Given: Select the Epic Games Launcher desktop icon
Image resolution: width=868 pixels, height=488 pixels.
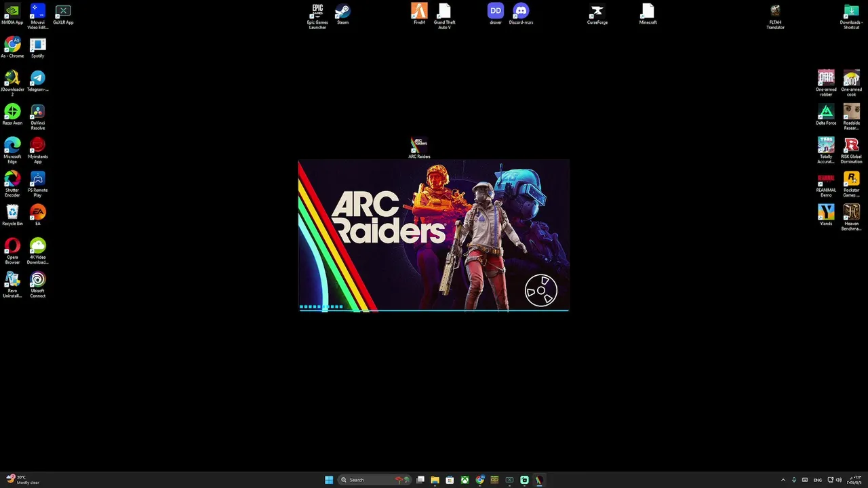Looking at the screenshot, I should (317, 16).
